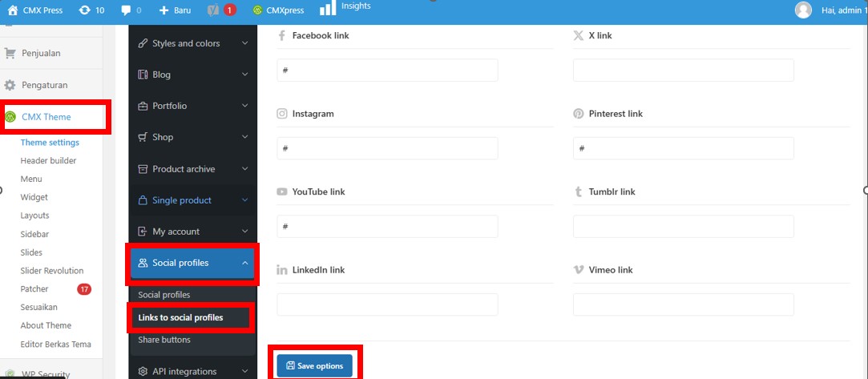Open the updates icon showing 10
868x379 pixels.
click(84, 10)
